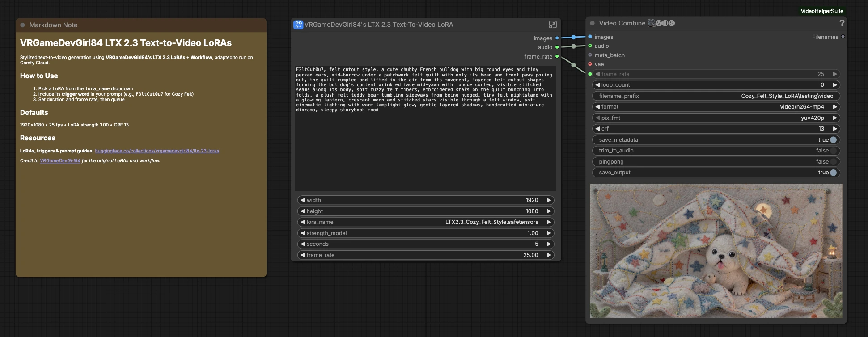This screenshot has height=337, width=868.
Task: Click the Video Combine collapse dot
Action: (x=593, y=23)
